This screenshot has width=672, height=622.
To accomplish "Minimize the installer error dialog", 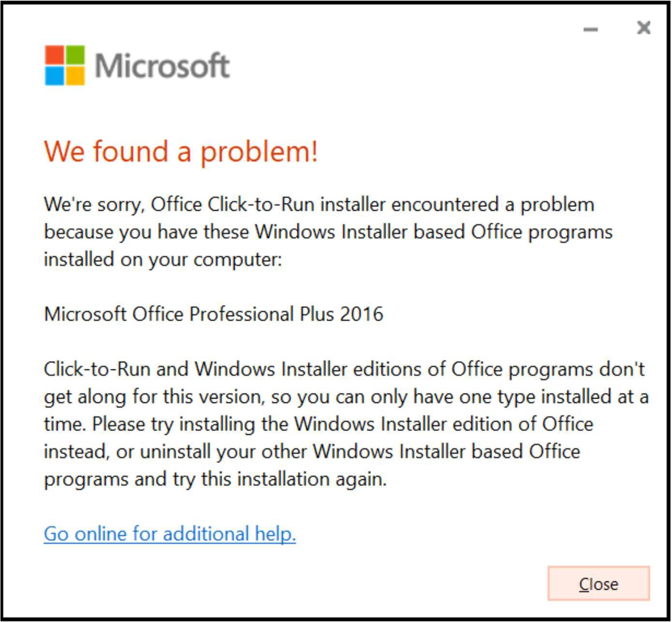I will [x=590, y=29].
